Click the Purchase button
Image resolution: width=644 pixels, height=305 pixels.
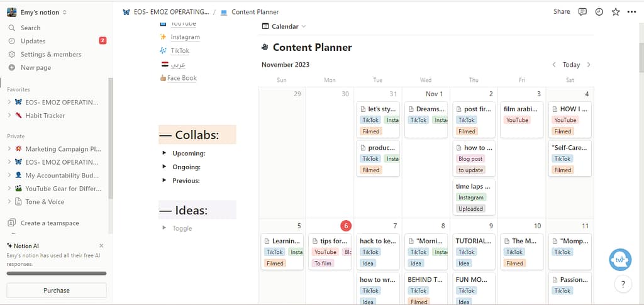tap(57, 291)
